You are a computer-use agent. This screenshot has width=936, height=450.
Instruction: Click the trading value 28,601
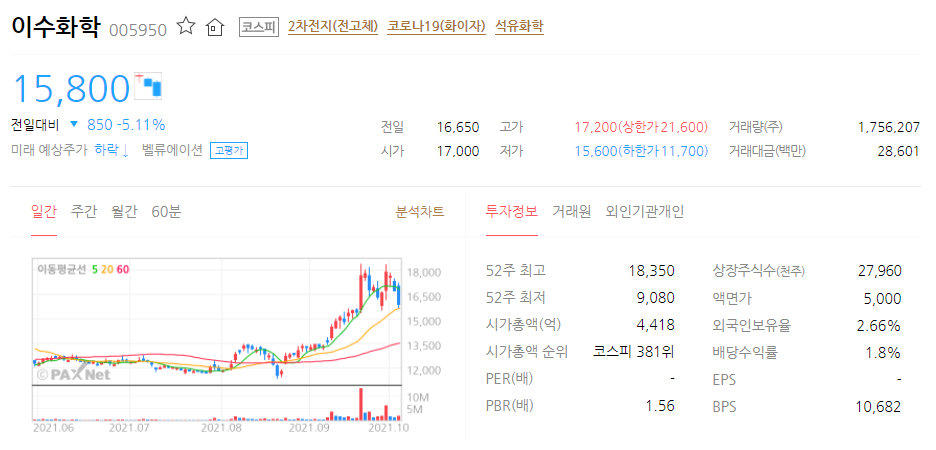[x=898, y=151]
